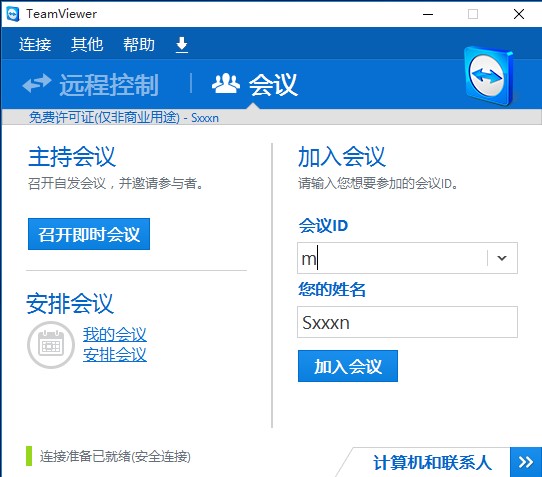Click the green connection status indicator
Screen dimensions: 542x477
pyautogui.click(x=29, y=456)
